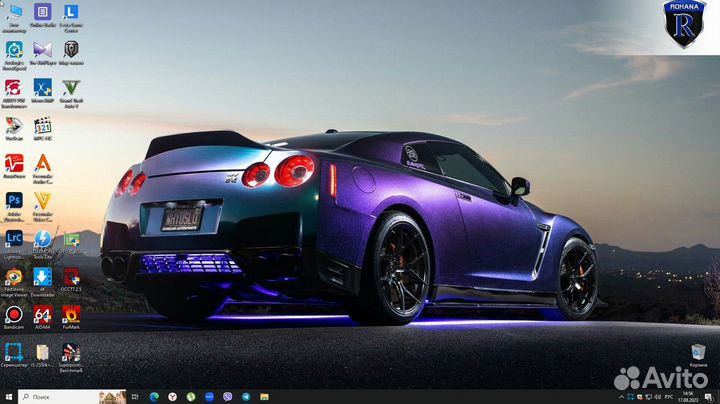Screen dimensions: 720x404
Task: Select the Grand Theft Auto V icon
Action: (x=71, y=93)
